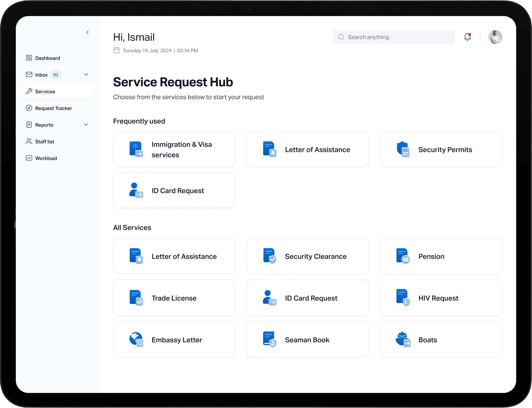Click the notification bell icon
Image resolution: width=532 pixels, height=408 pixels.
[467, 37]
